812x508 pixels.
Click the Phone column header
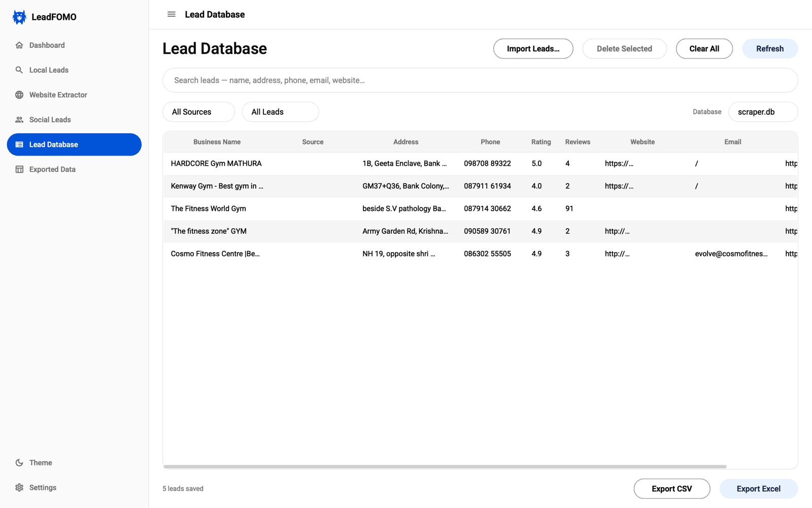pyautogui.click(x=490, y=142)
